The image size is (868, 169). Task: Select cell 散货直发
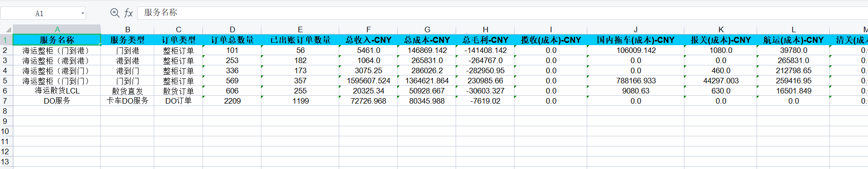pyautogui.click(x=127, y=91)
